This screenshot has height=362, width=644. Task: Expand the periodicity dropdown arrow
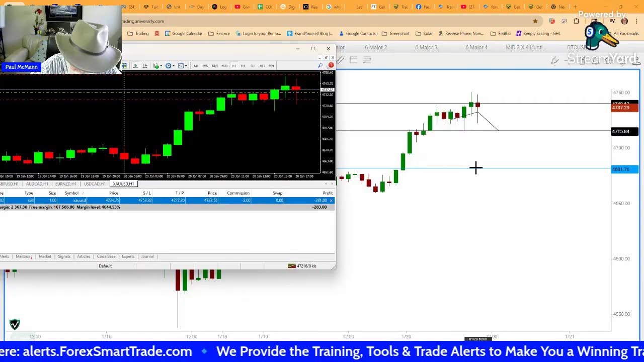coord(174,66)
